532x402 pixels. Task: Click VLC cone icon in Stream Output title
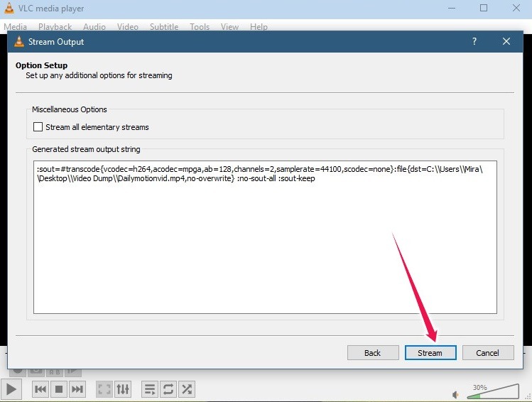click(x=19, y=41)
